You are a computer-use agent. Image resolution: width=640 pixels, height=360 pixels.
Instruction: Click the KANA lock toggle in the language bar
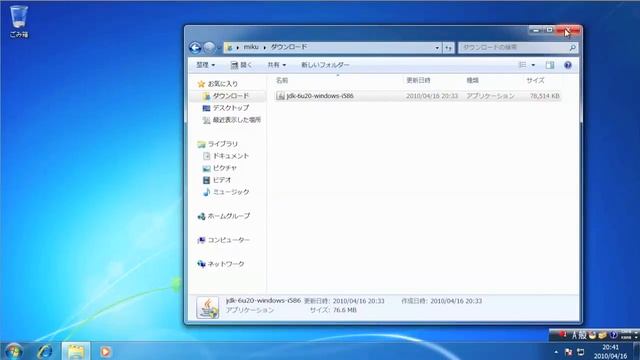(x=626, y=338)
